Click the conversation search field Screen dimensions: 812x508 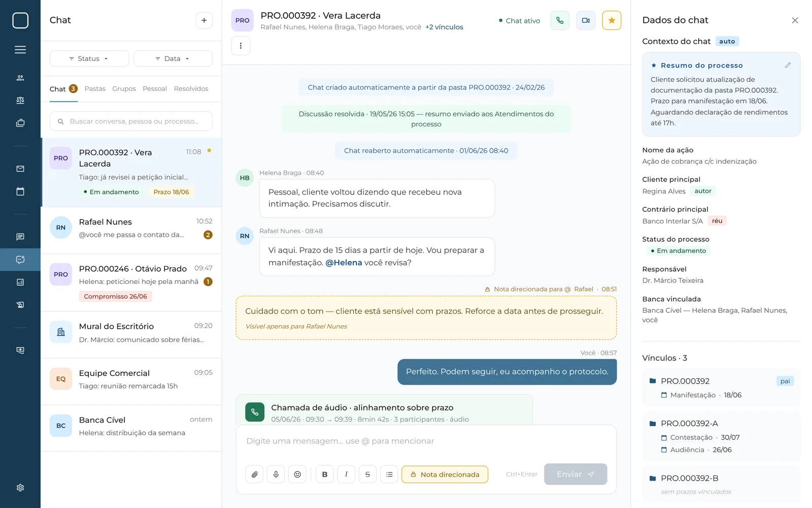point(131,121)
